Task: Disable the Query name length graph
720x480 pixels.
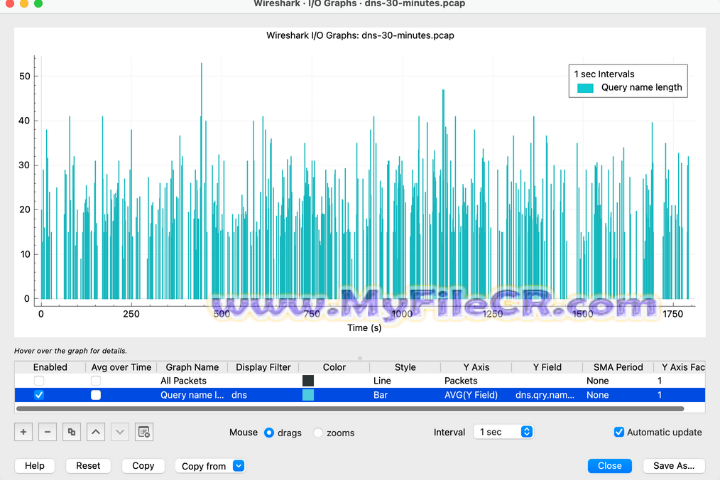Action: [39, 395]
